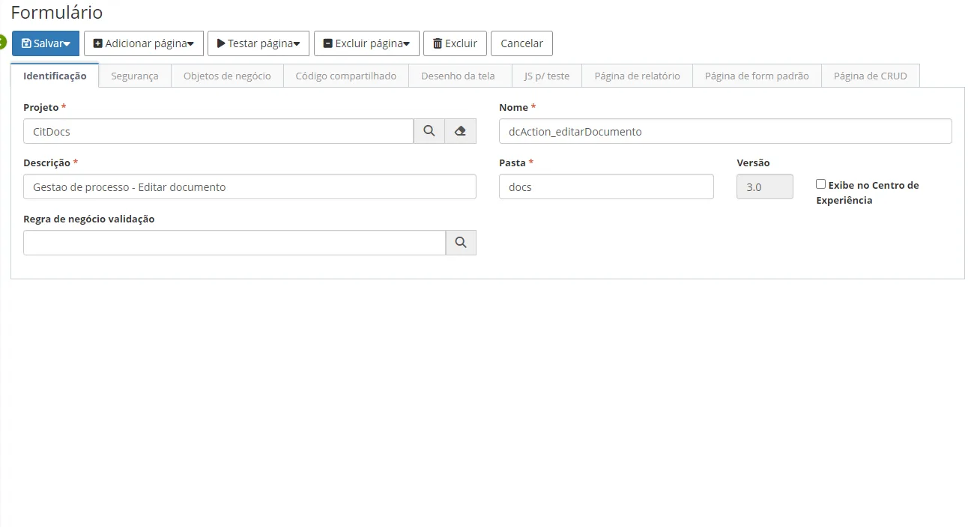Switch to the Segurança tab
The width and height of the screenshot is (980, 528).
click(135, 76)
